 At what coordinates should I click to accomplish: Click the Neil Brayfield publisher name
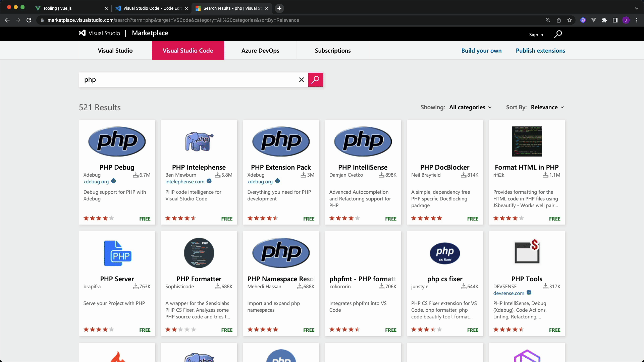426,175
